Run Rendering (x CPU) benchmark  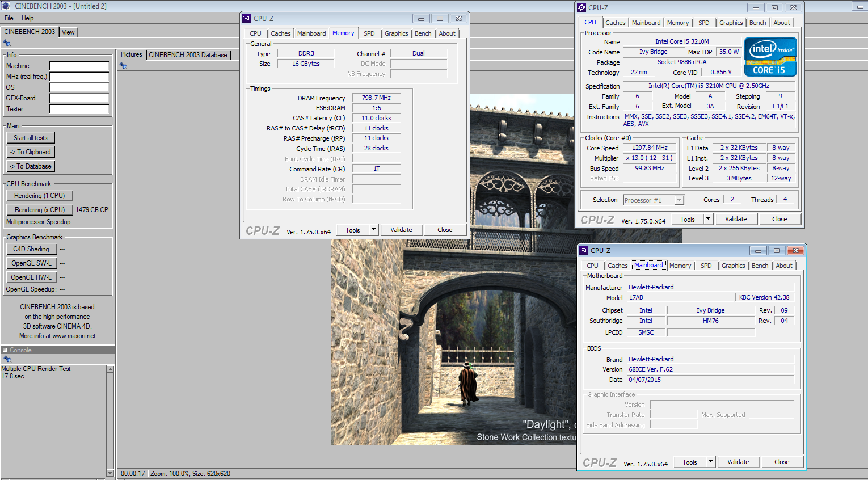[x=40, y=210]
